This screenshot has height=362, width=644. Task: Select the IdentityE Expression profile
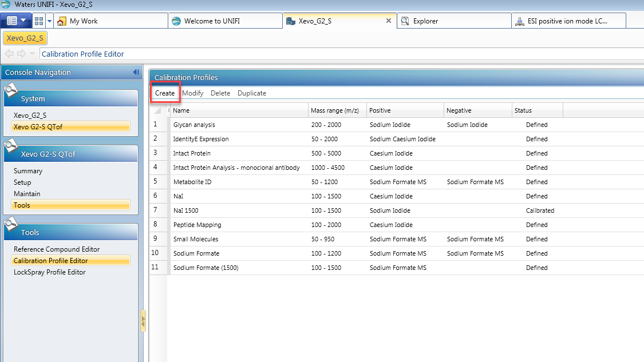click(x=397, y=139)
